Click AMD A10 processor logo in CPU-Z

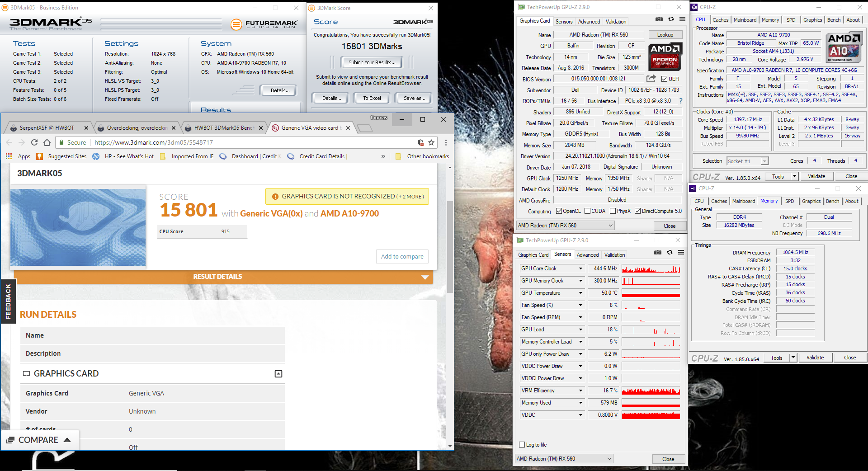pos(844,47)
